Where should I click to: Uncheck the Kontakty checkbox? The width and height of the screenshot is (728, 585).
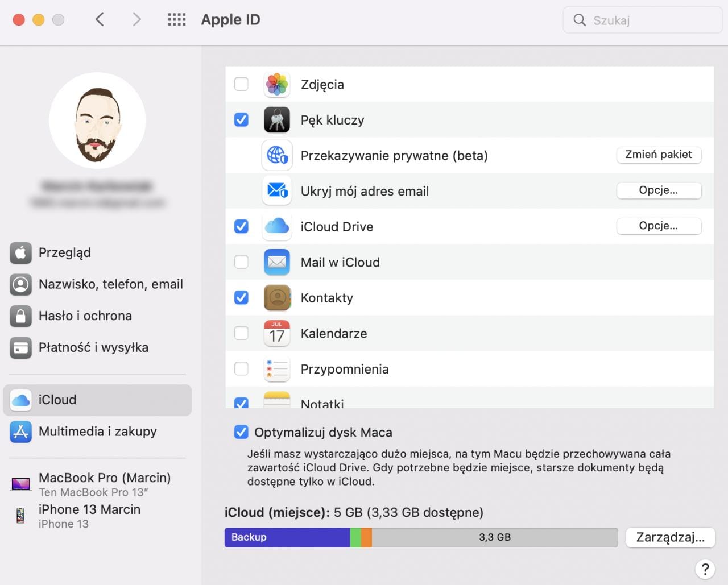241,297
